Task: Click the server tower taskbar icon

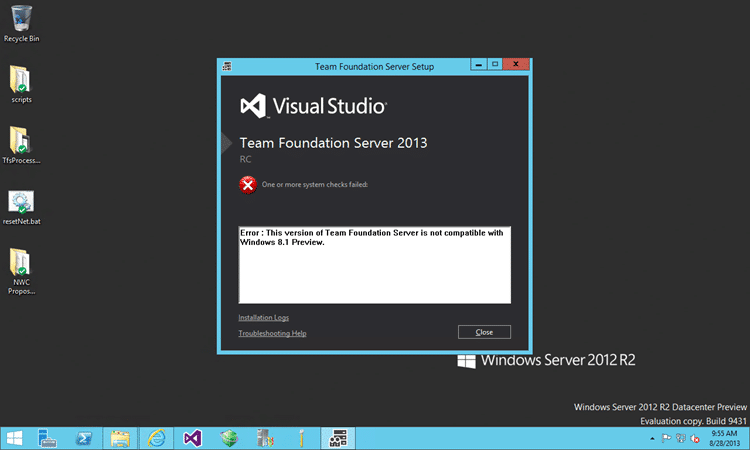Action: [x=265, y=438]
